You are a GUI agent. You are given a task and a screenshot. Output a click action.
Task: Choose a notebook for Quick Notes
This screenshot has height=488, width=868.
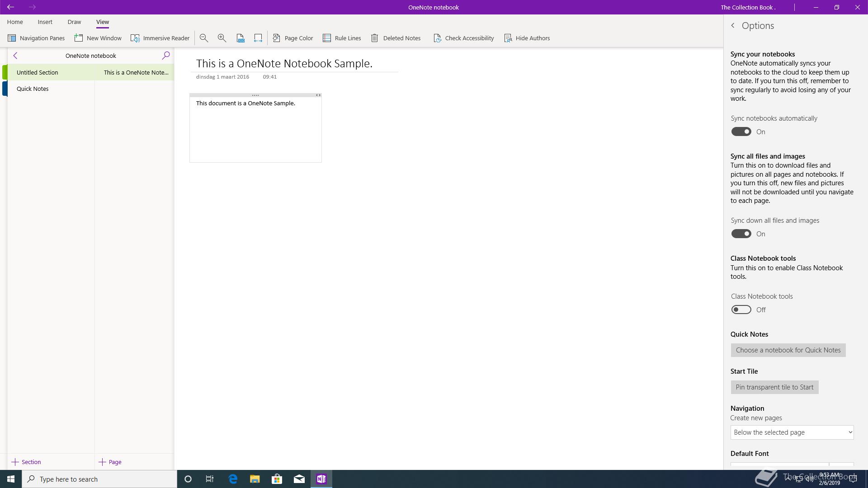point(788,350)
